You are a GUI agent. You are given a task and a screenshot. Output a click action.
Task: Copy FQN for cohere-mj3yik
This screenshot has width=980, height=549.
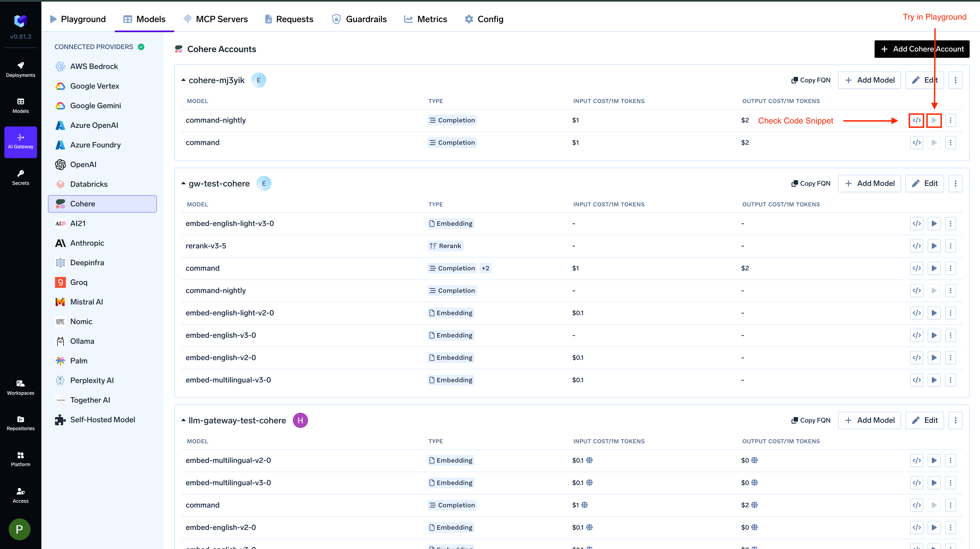(x=811, y=80)
